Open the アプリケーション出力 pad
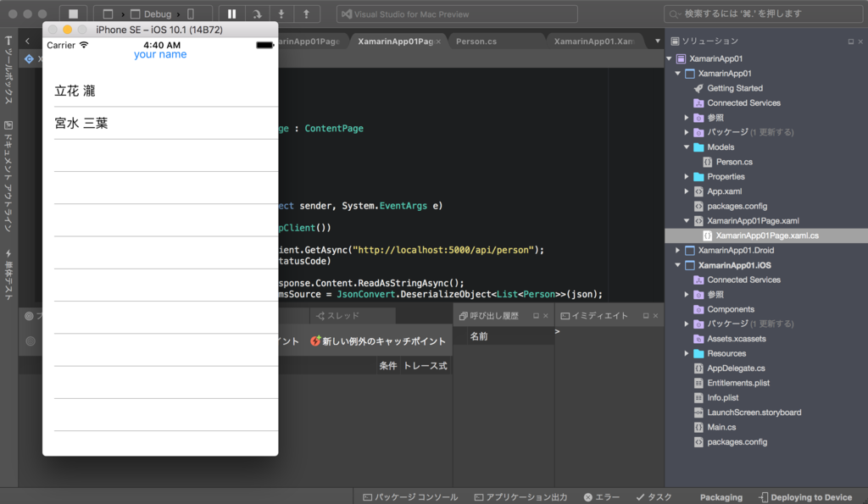The width and height of the screenshot is (868, 504). click(521, 497)
